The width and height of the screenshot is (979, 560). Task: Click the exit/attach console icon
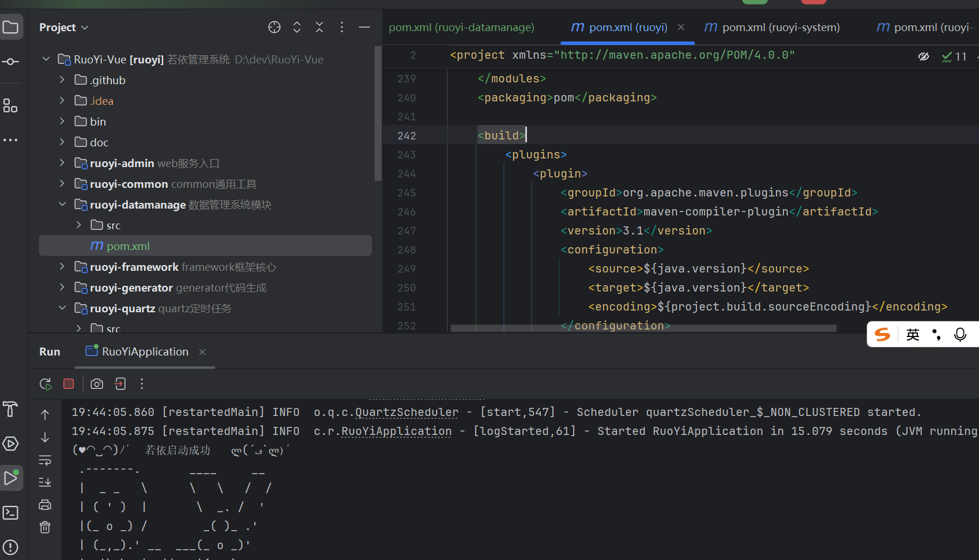point(120,384)
